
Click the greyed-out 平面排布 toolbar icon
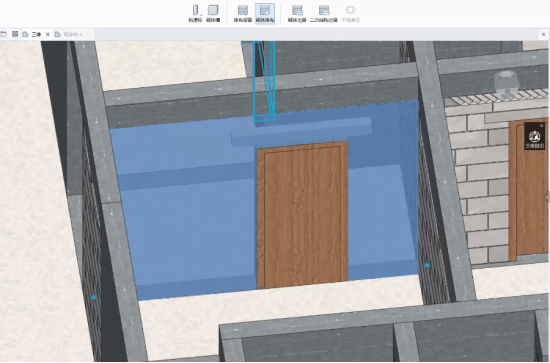coord(350,14)
